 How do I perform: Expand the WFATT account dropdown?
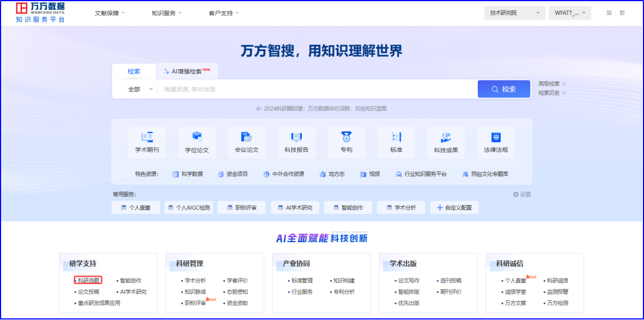(569, 13)
